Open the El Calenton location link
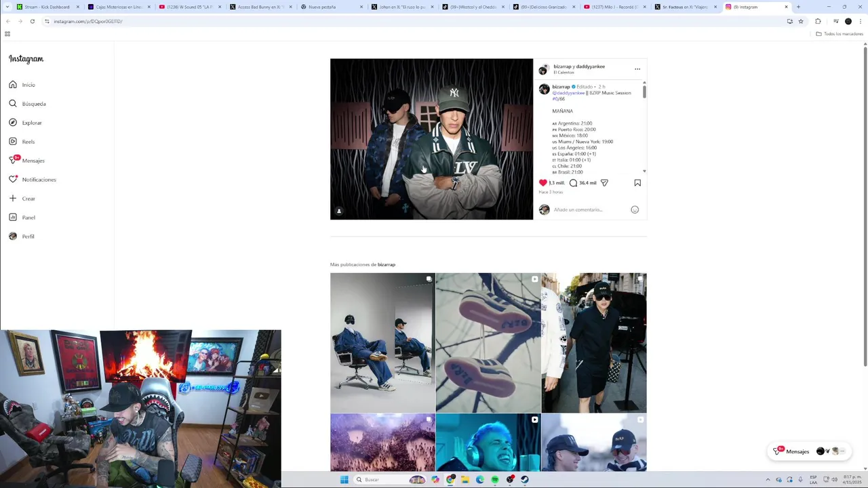This screenshot has width=868, height=488. click(564, 73)
